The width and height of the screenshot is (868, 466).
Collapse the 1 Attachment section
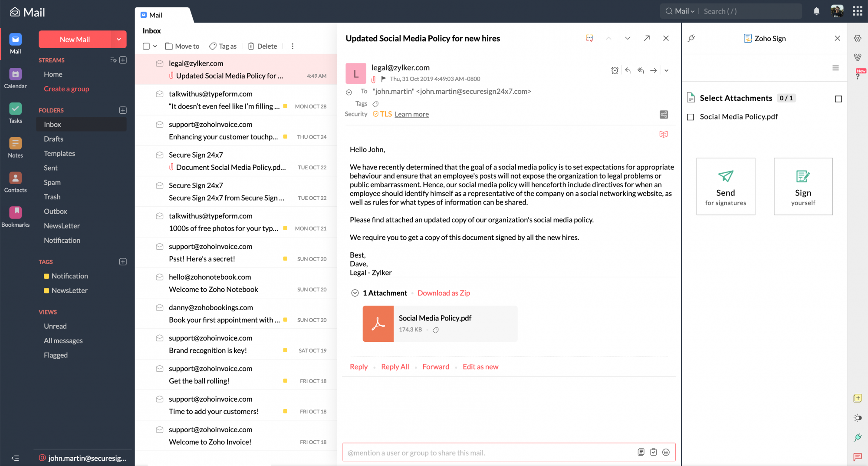[355, 293]
